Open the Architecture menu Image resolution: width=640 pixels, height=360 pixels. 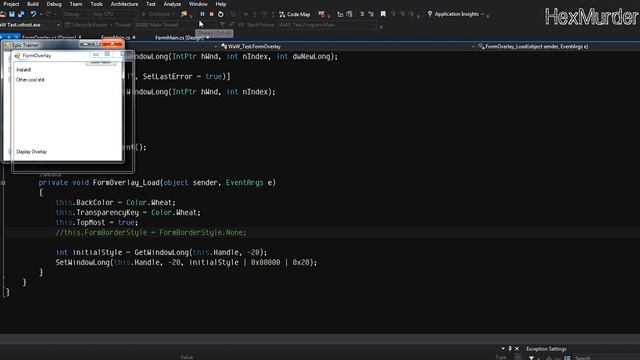(124, 4)
